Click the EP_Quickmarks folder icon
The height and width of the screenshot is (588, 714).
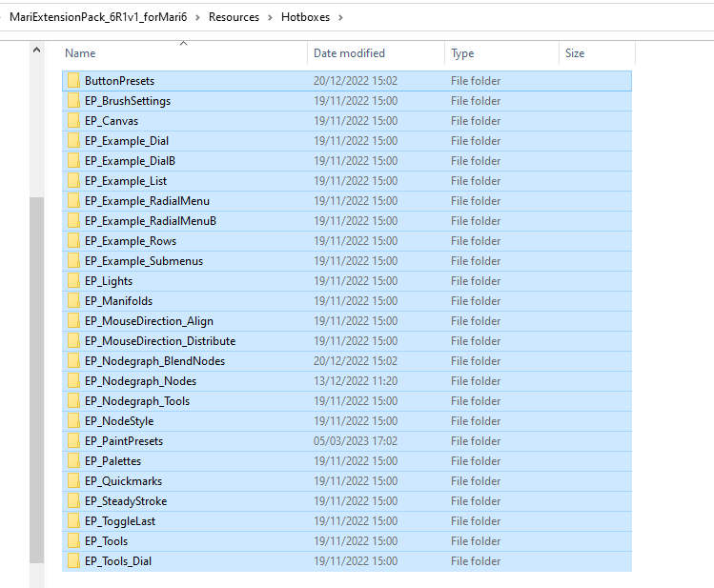73,481
